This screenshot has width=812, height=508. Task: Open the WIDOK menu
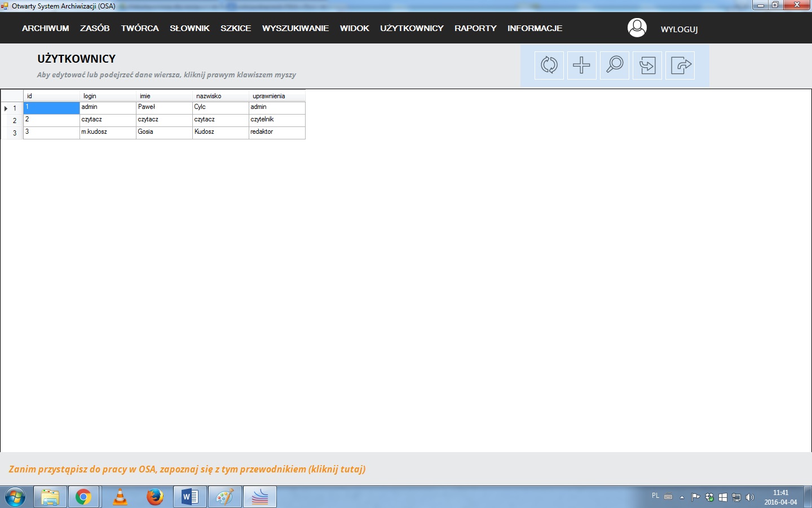[355, 28]
